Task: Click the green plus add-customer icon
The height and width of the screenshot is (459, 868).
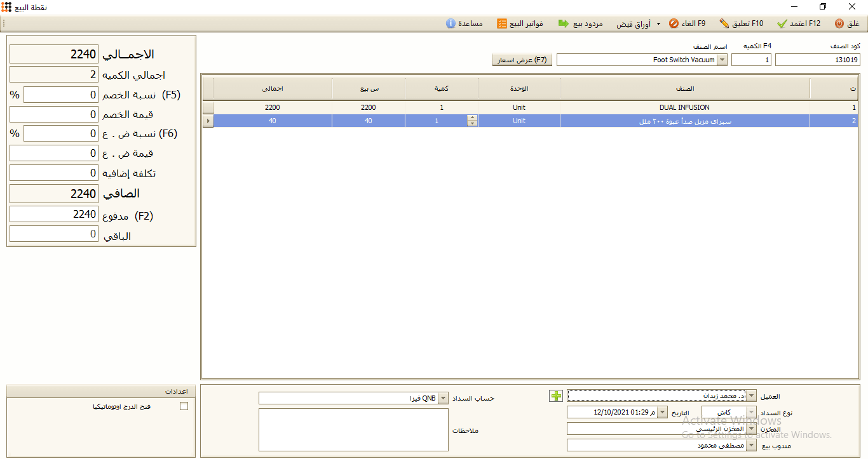Action: [x=556, y=396]
